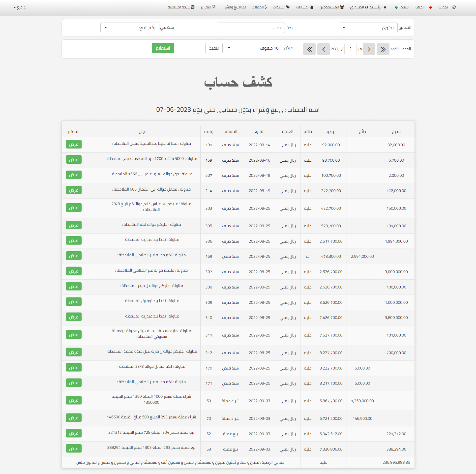Click the red back arrow الخلف icon
This screenshot has height=474, width=476.
point(431,7)
